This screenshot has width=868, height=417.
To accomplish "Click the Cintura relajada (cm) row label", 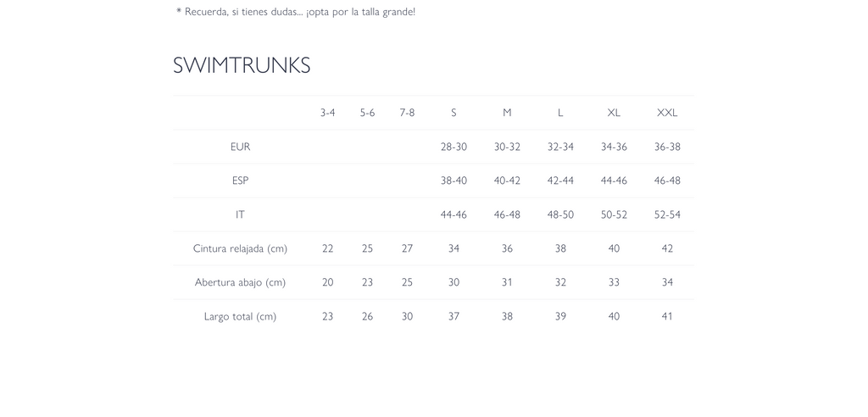I will 240,248.
